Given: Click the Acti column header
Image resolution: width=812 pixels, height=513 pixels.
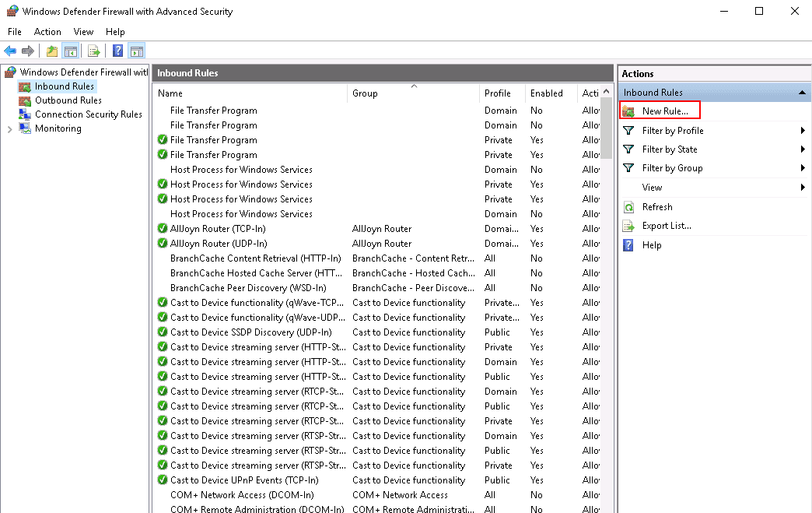Looking at the screenshot, I should (590, 93).
